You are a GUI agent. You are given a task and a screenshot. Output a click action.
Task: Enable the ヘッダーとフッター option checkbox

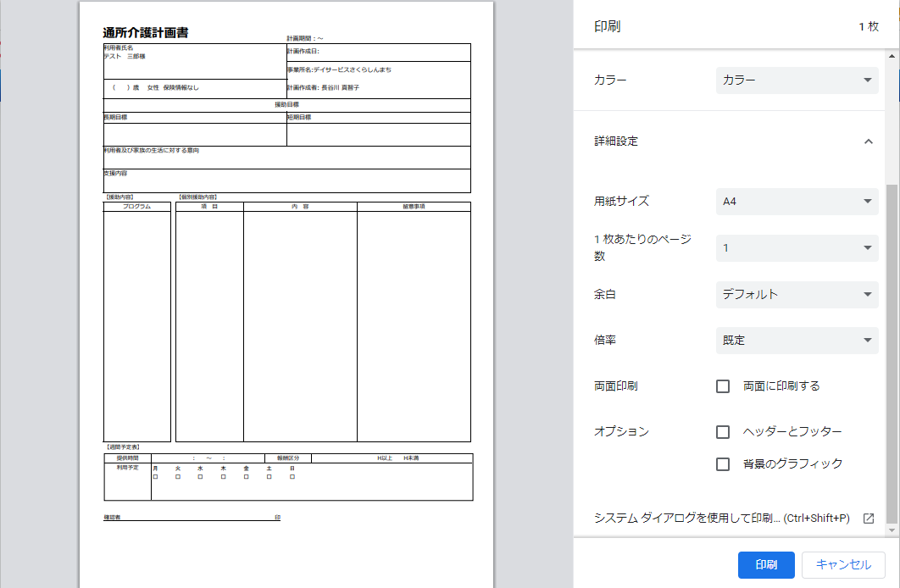723,432
